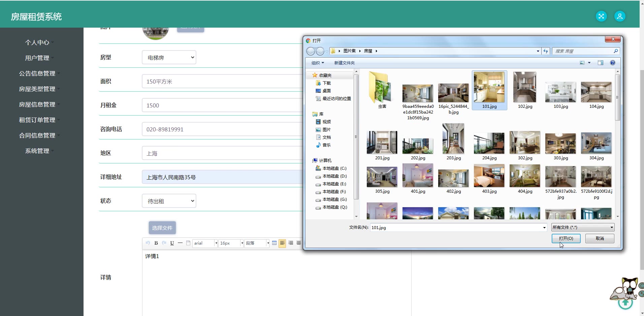Select 桌面 in the navigation tree

pos(326,91)
